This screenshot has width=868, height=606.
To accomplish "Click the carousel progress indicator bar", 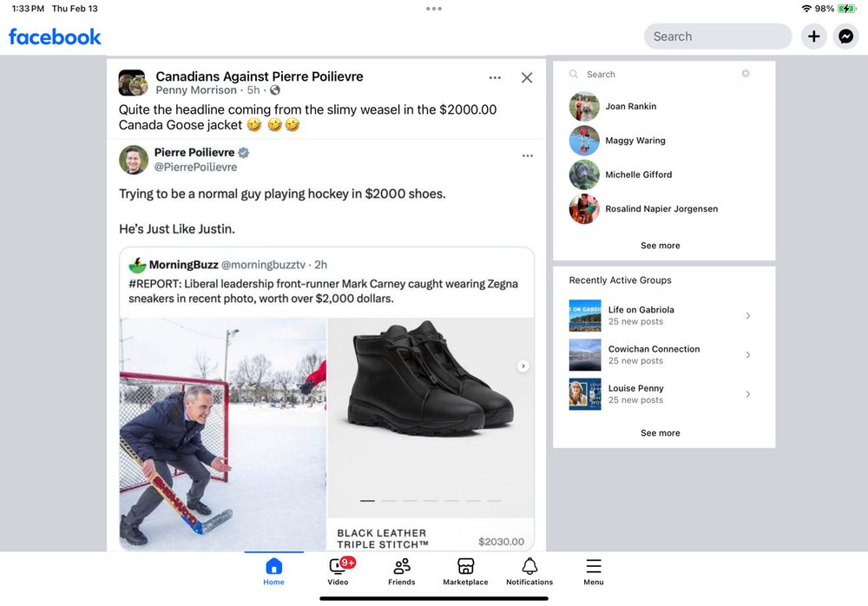I will 431,501.
